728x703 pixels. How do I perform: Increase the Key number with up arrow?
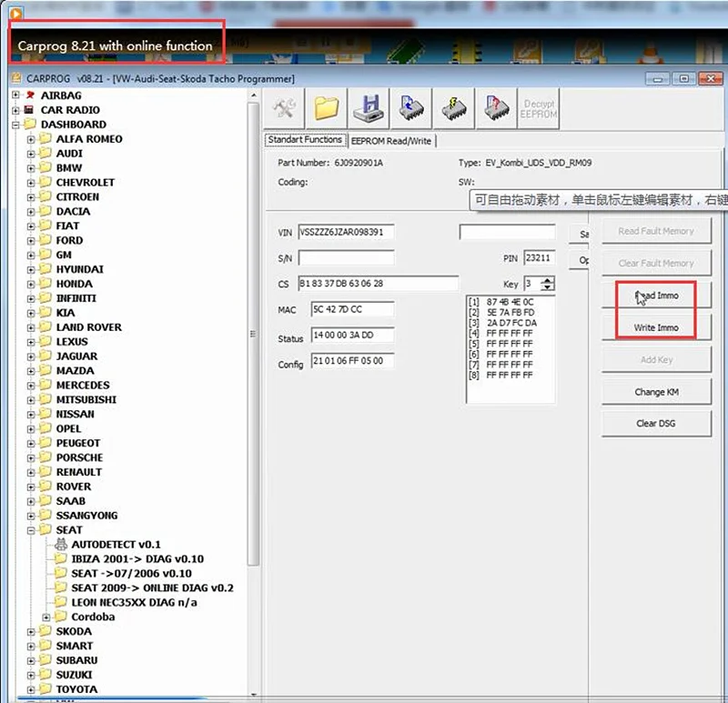point(548,280)
